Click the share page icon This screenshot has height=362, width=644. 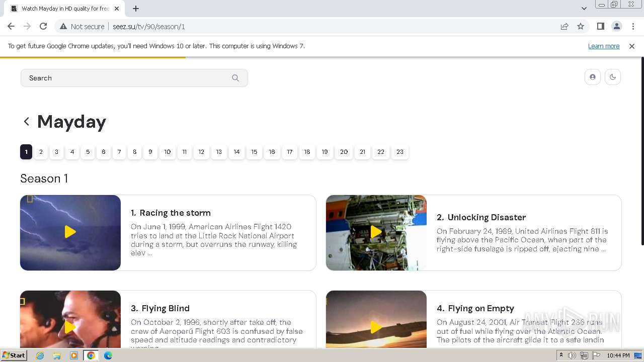click(565, 27)
